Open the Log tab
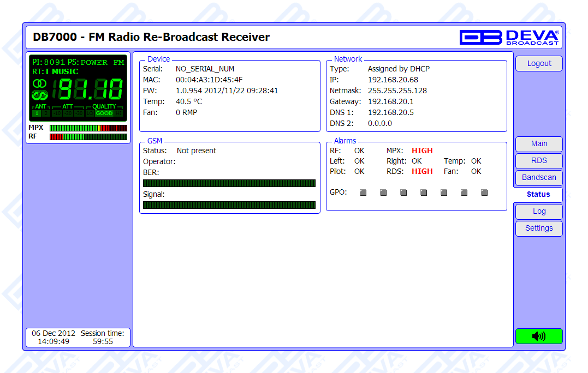 pyautogui.click(x=539, y=212)
